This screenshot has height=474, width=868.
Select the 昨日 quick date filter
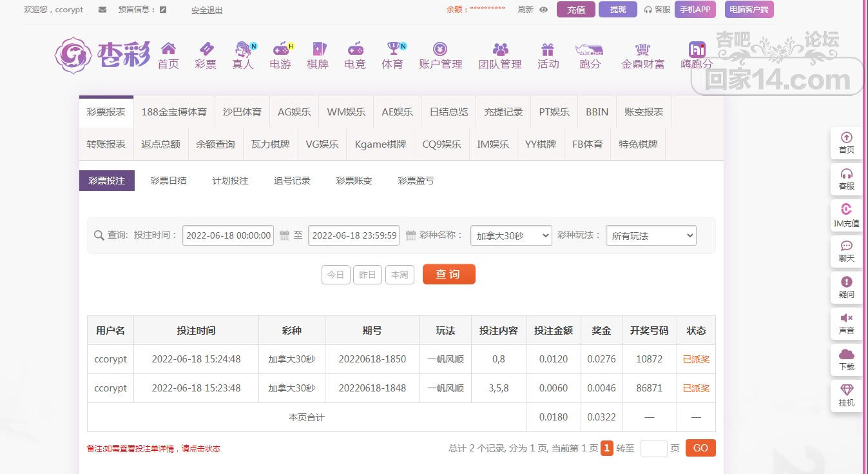(367, 275)
